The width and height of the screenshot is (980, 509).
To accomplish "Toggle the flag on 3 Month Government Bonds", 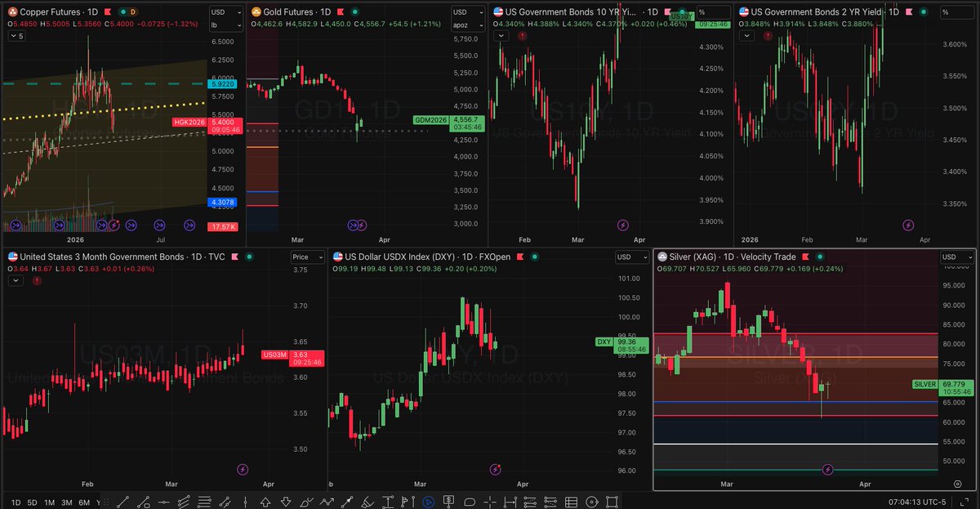I will 234,257.
